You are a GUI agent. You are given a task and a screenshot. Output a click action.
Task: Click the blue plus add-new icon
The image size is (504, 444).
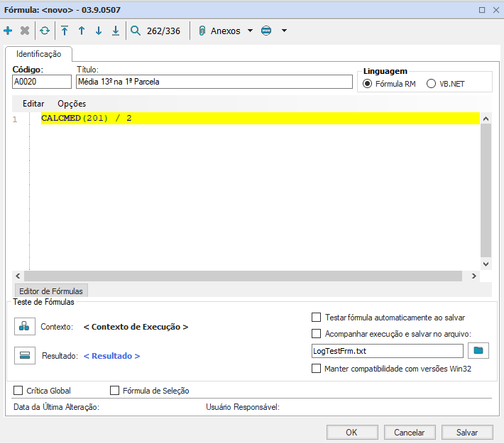coord(8,31)
